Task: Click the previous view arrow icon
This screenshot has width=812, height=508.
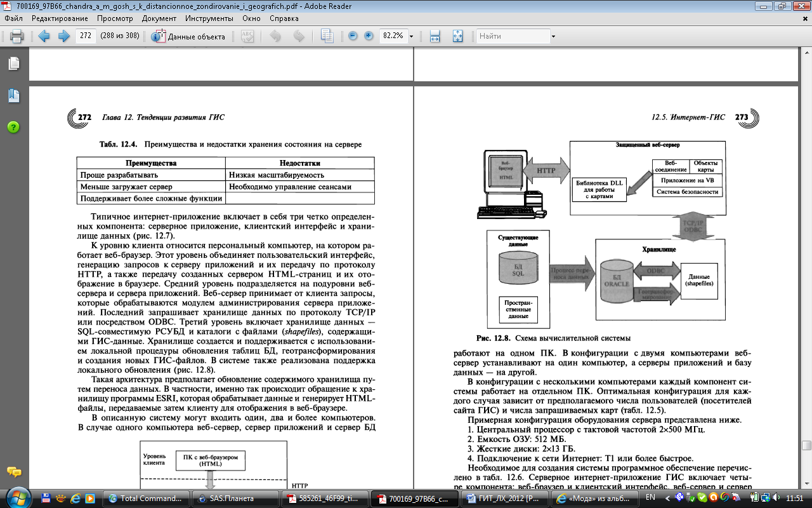Action: click(x=275, y=36)
